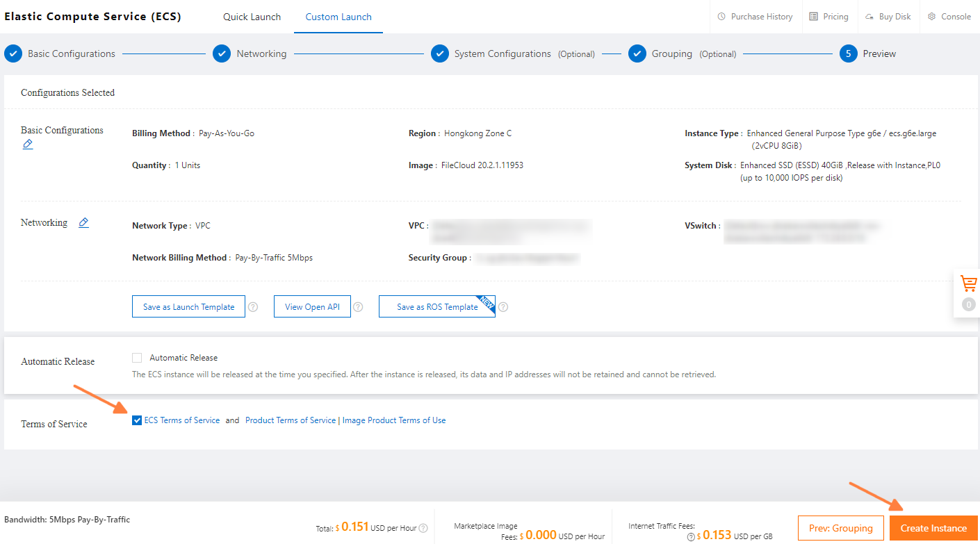
Task: Switch to the Quick Launch tab
Action: point(252,17)
